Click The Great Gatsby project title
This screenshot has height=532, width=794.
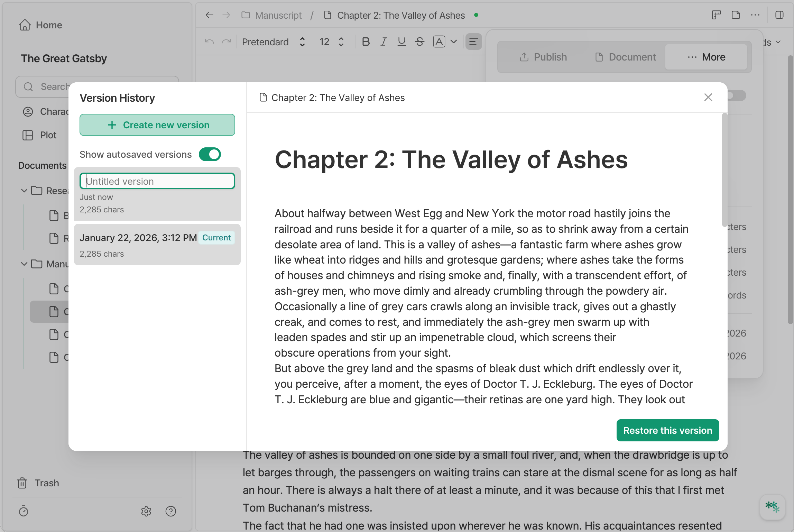point(64,58)
